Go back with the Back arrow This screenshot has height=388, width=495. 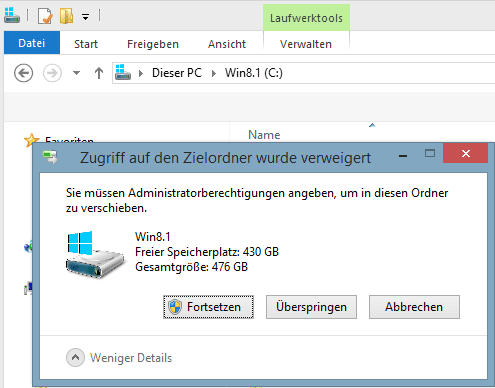pyautogui.click(x=23, y=73)
